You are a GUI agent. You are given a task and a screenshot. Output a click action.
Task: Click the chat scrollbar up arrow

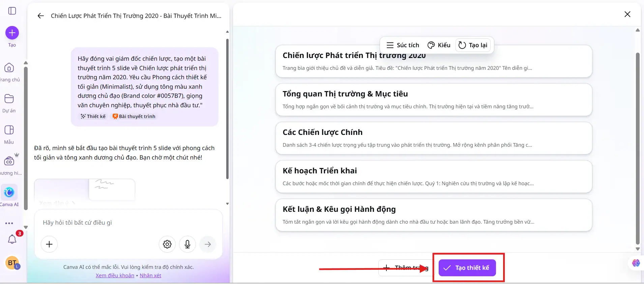[227, 32]
